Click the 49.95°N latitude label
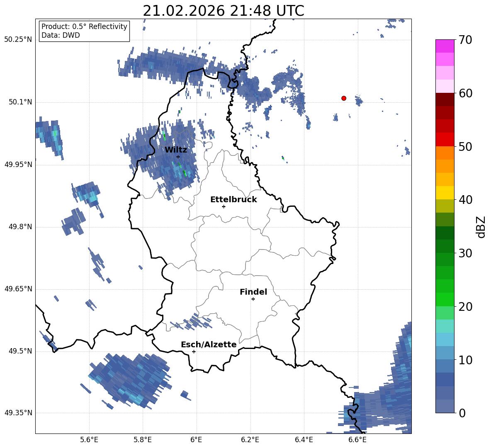This screenshot has height=448, width=491. tap(18, 165)
